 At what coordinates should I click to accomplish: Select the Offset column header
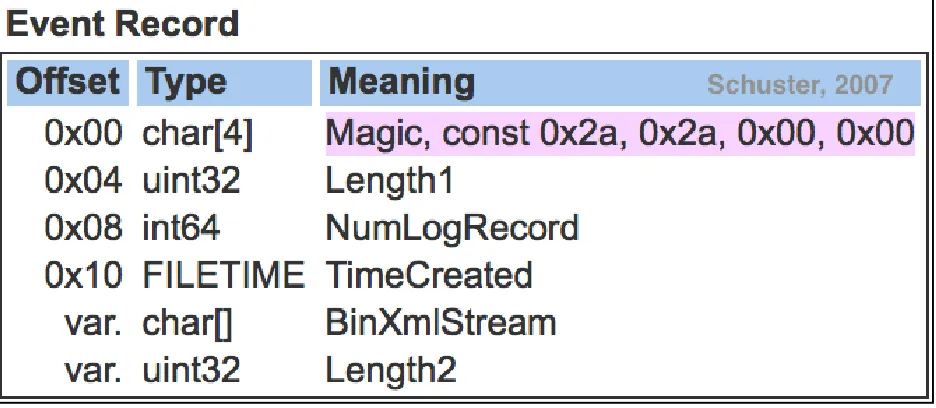(x=68, y=82)
